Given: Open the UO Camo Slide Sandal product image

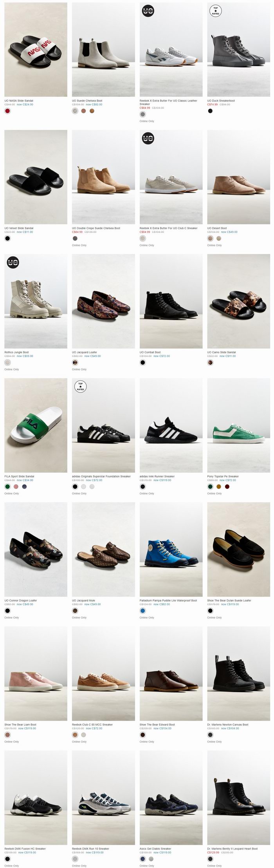Looking at the screenshot, I should coord(238,301).
